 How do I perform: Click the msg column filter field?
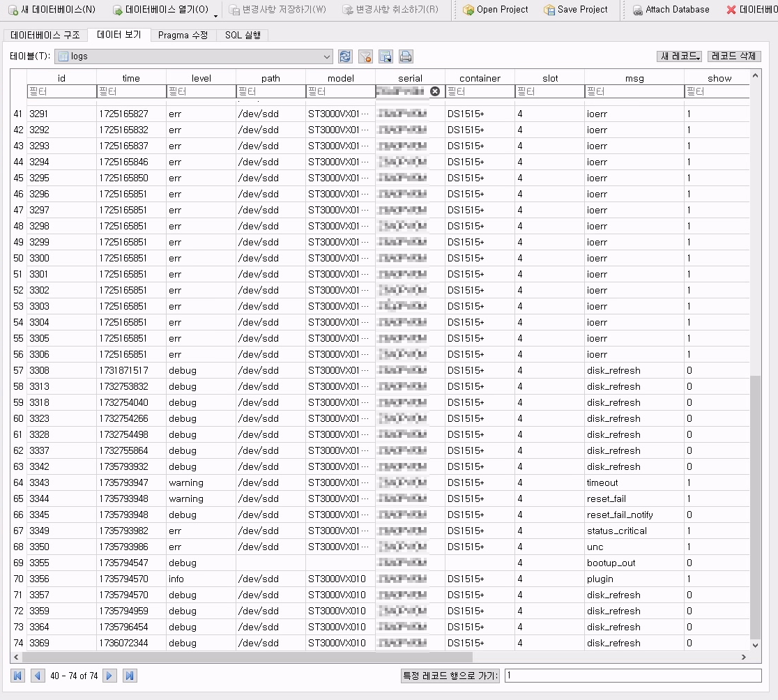tap(634, 91)
